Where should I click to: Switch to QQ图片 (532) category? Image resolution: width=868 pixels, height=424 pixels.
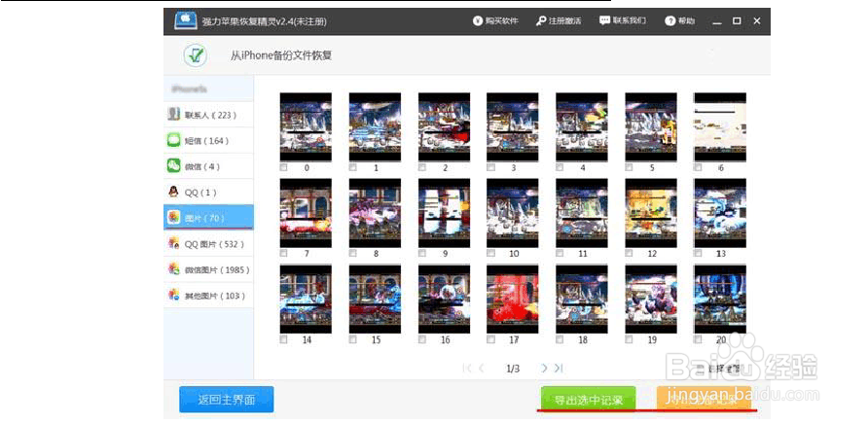coord(208,243)
